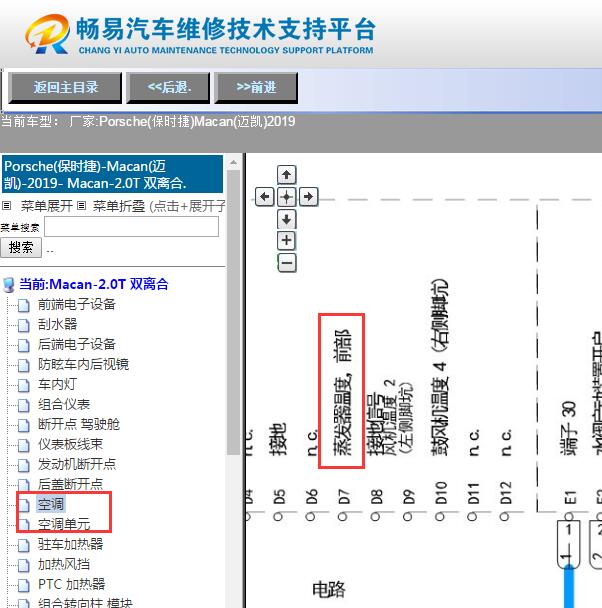This screenshot has width=602, height=608.
Task: Expand all menus via 菜单展开
Action: pos(47,206)
